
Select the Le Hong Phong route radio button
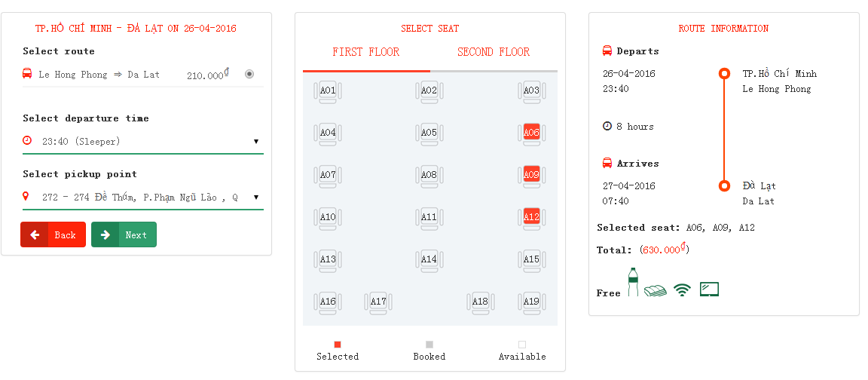coord(249,74)
